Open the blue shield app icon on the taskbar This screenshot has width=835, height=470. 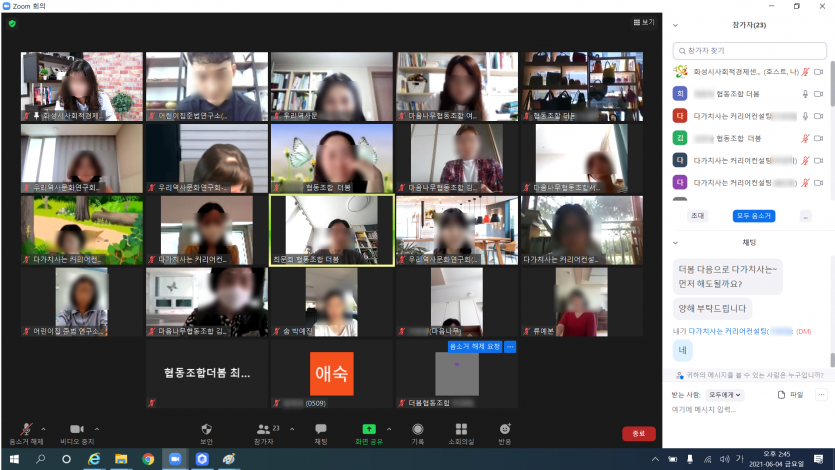(x=202, y=459)
